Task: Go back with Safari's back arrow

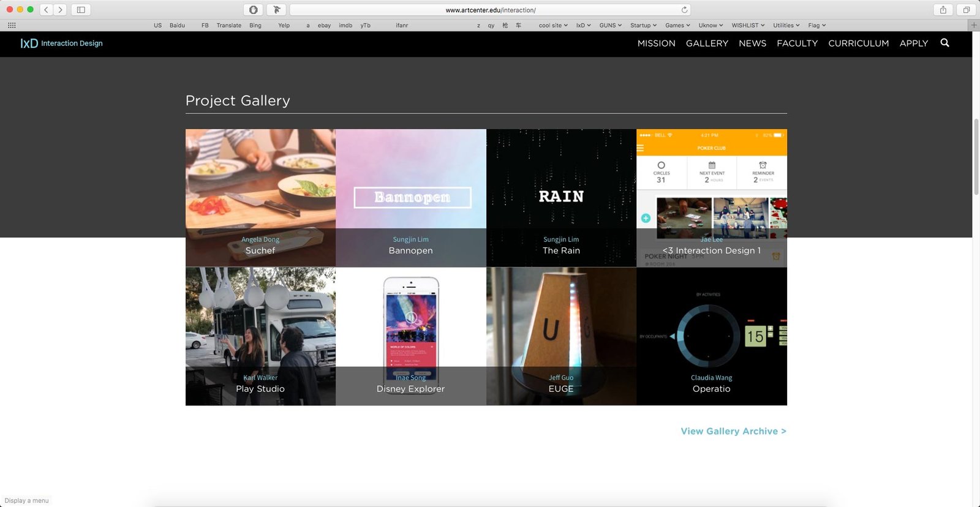Action: [46, 10]
